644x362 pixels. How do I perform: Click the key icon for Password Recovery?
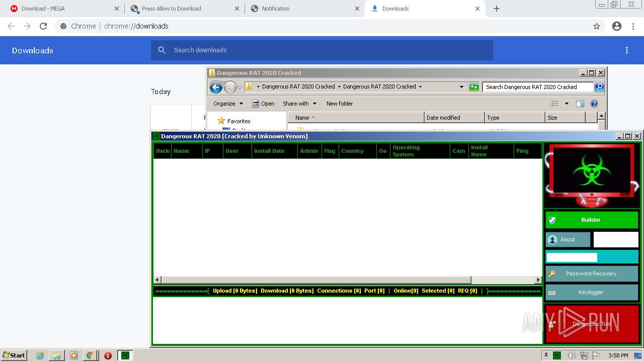click(x=552, y=274)
